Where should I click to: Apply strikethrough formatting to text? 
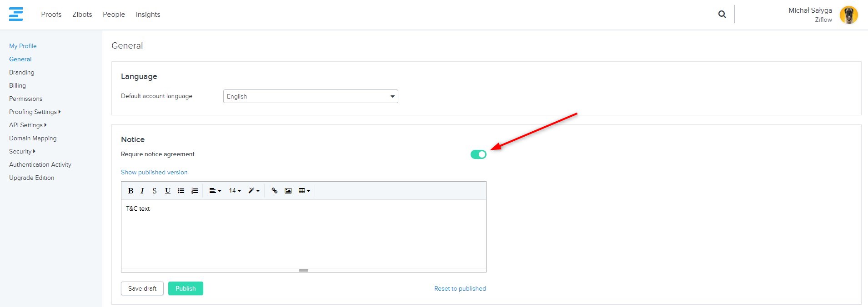coord(155,191)
